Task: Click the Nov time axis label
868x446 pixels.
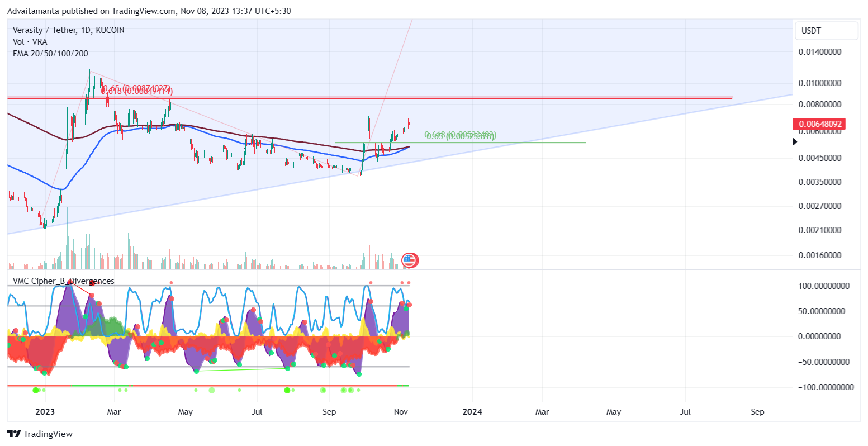Action: [x=400, y=412]
